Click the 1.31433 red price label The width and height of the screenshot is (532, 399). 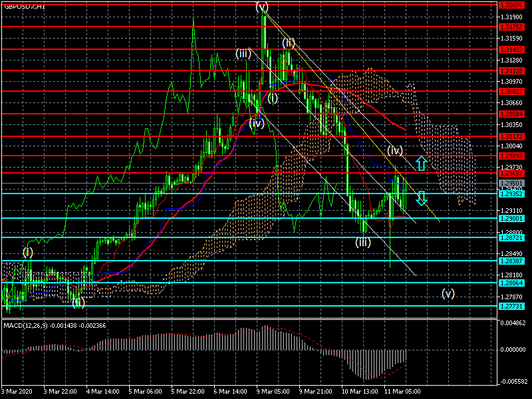pyautogui.click(x=511, y=49)
